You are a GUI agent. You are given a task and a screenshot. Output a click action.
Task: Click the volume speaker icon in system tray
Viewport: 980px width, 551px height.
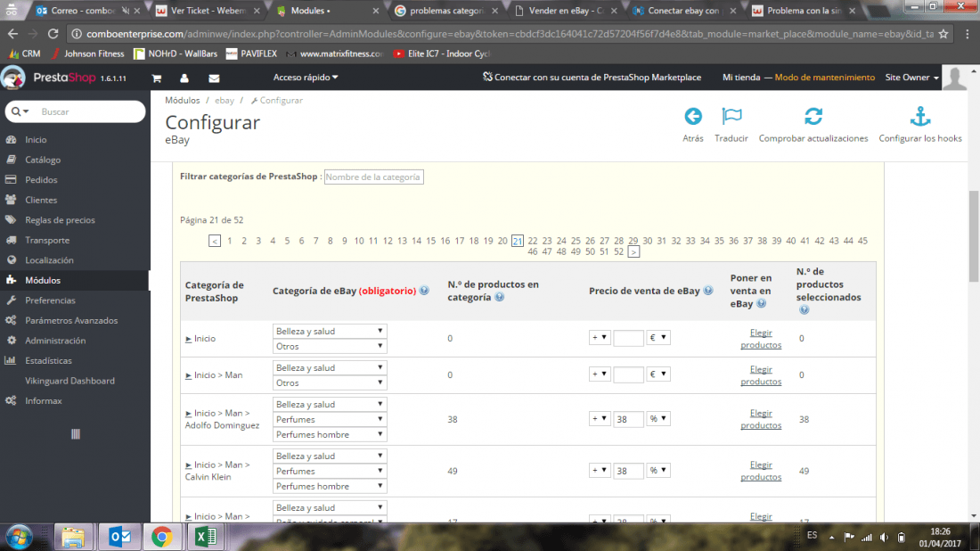tap(884, 537)
